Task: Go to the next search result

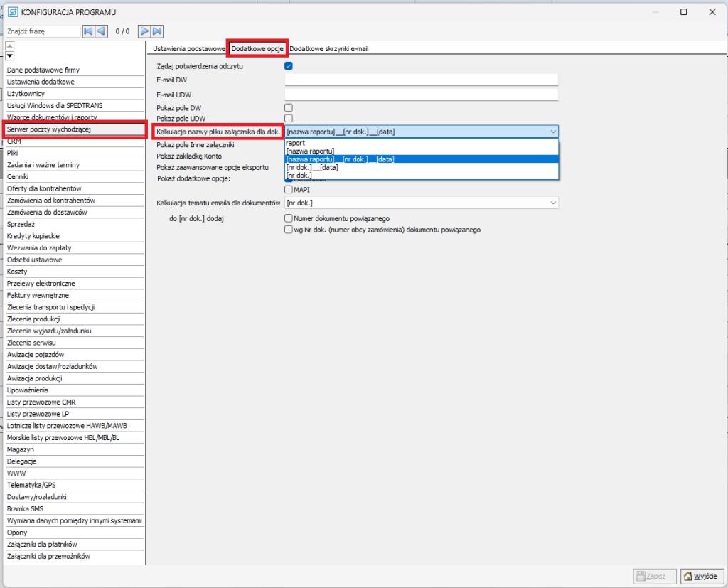Action: tap(144, 31)
